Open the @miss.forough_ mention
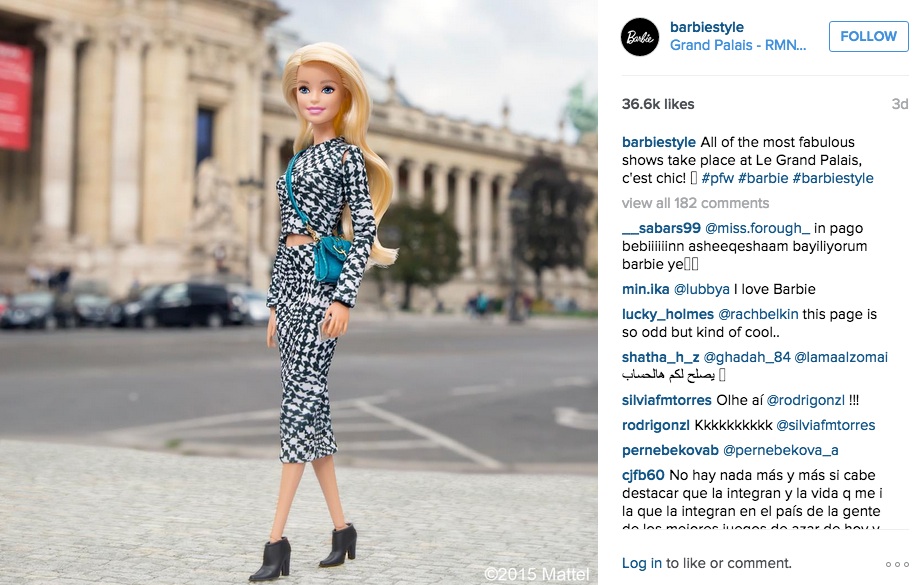 coord(757,228)
